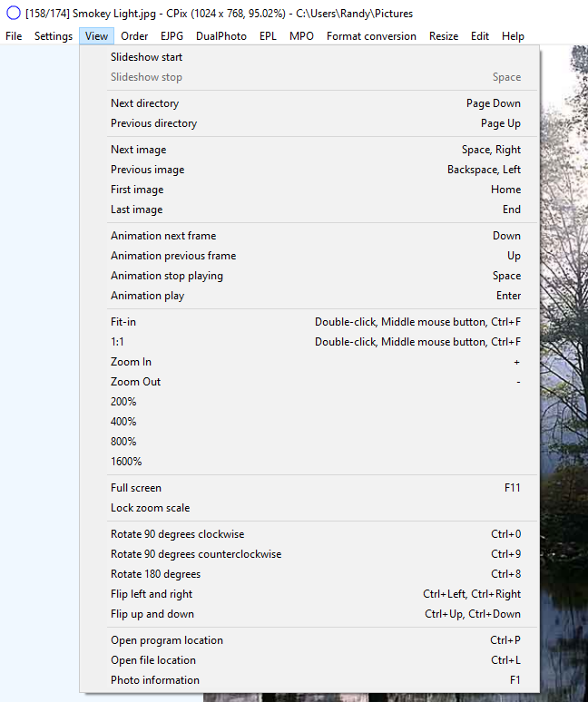Open the EPL menu

click(268, 36)
